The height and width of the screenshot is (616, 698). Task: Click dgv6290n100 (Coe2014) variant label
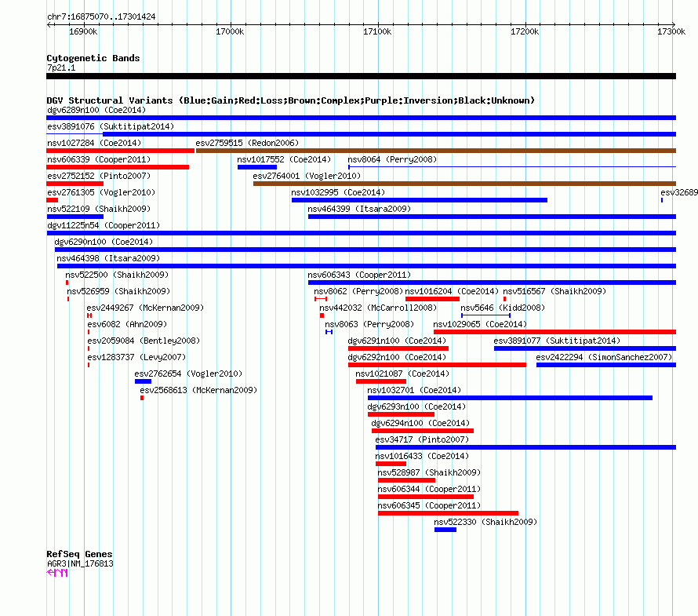point(104,242)
